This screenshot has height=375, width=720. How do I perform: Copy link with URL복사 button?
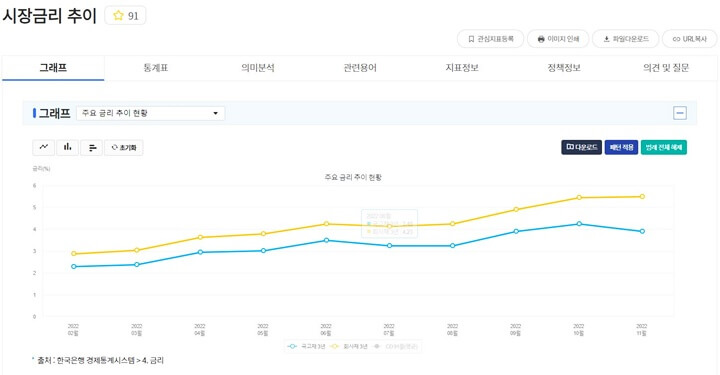coord(689,39)
